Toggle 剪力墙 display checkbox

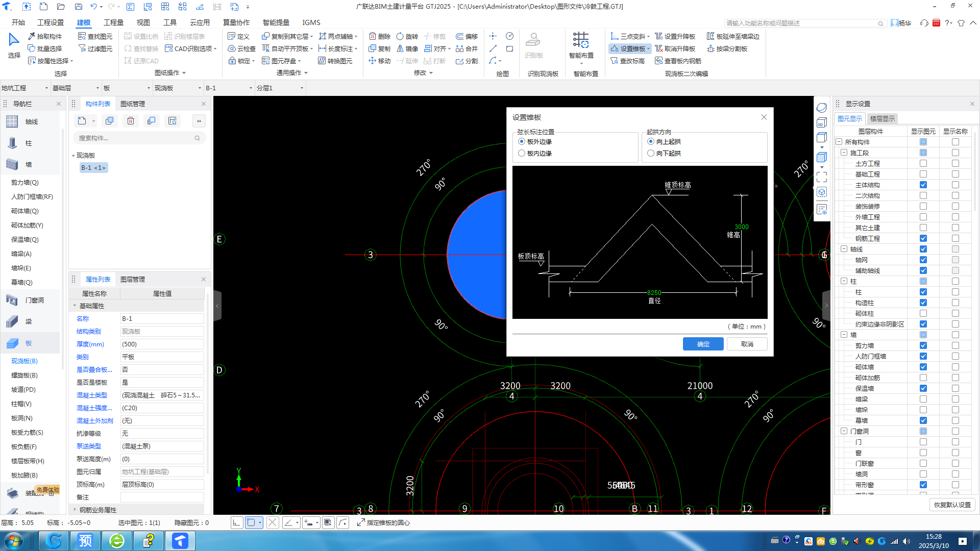(923, 345)
